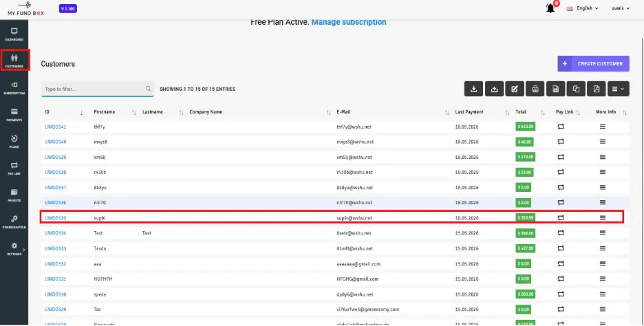The width and height of the screenshot is (644, 326).
Task: Click firstname HGFHFH cell
Action: click(103, 279)
